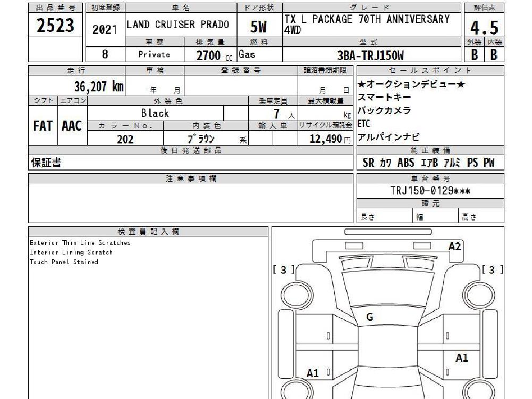Click the door type 5W
532x399 pixels.
point(258,27)
